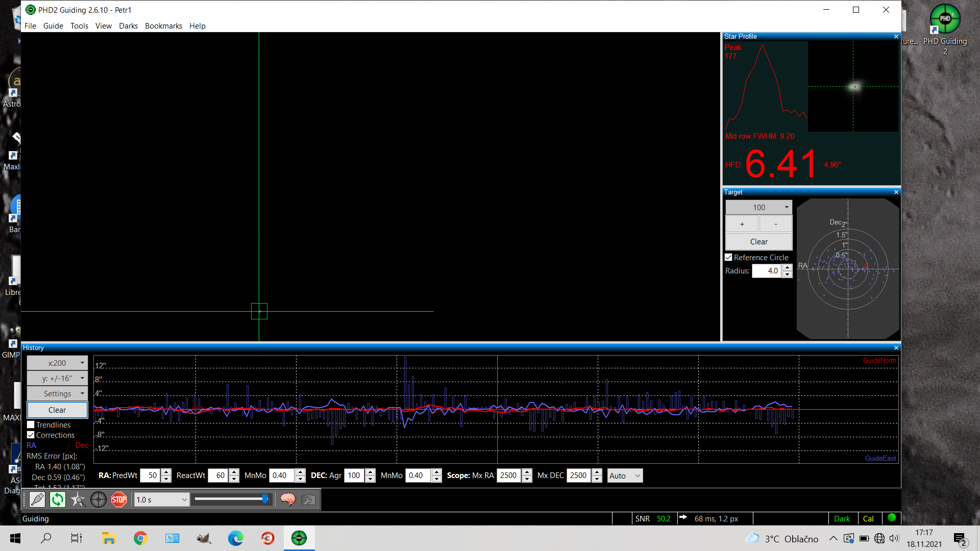This screenshot has width=980, height=551.
Task: Close the Star Profile panel
Action: [896, 37]
